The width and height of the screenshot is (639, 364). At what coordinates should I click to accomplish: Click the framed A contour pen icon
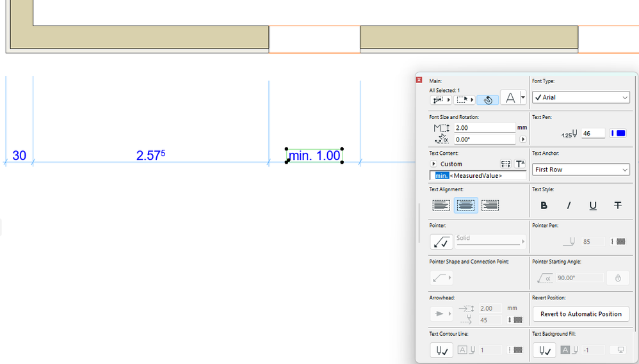coord(467,350)
